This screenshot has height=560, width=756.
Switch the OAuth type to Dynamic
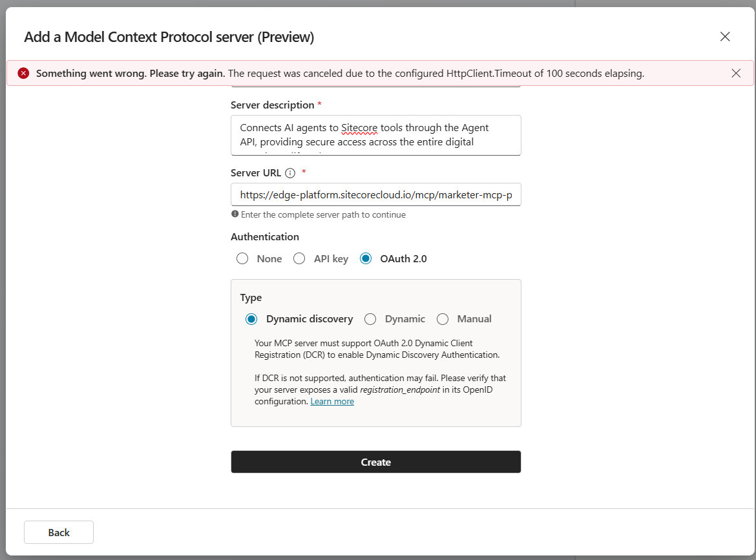click(x=370, y=319)
